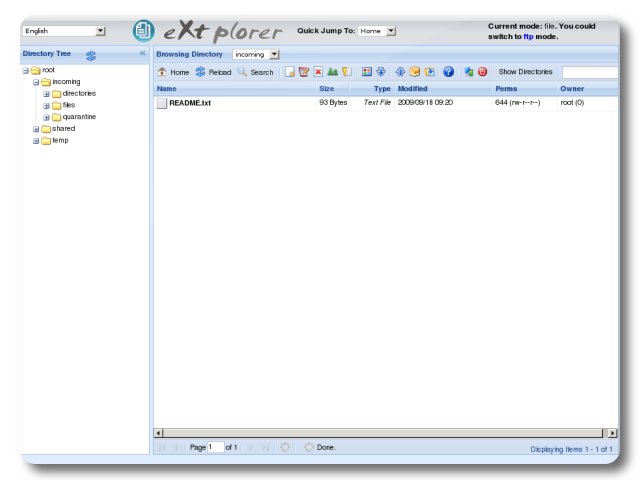Expand the quarantine folder in the tree

point(46,117)
